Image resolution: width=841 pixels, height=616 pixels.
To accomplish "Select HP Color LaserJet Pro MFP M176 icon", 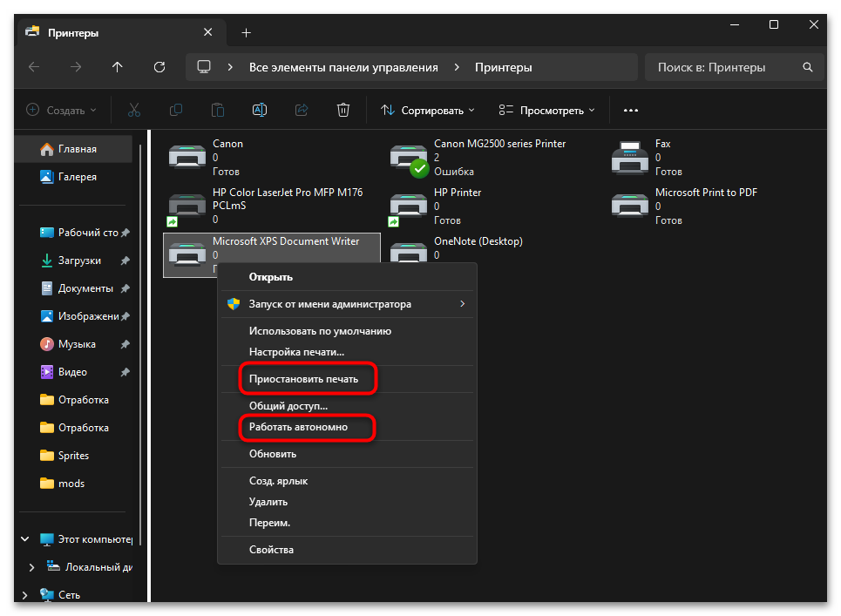I will point(186,208).
